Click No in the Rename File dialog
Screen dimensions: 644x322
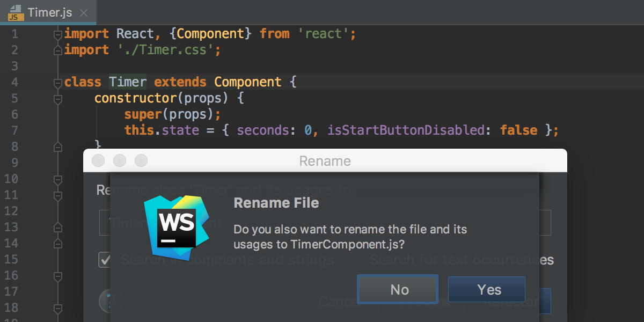[x=398, y=290]
